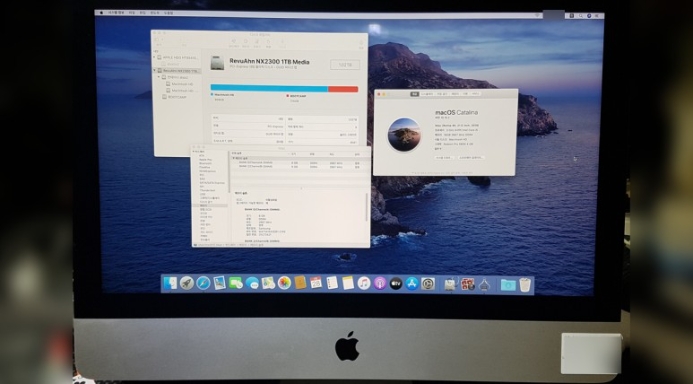Switch to Memory tab in About This Mac

tap(455, 94)
